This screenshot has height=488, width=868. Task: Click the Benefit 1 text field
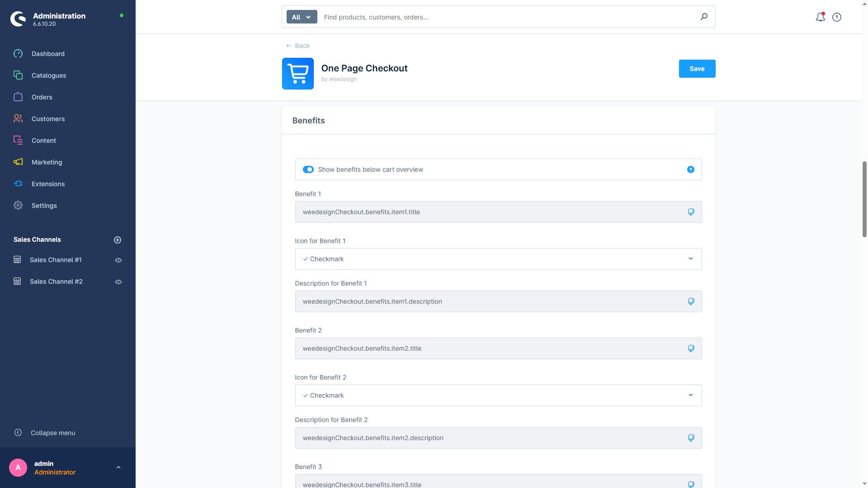(x=498, y=212)
